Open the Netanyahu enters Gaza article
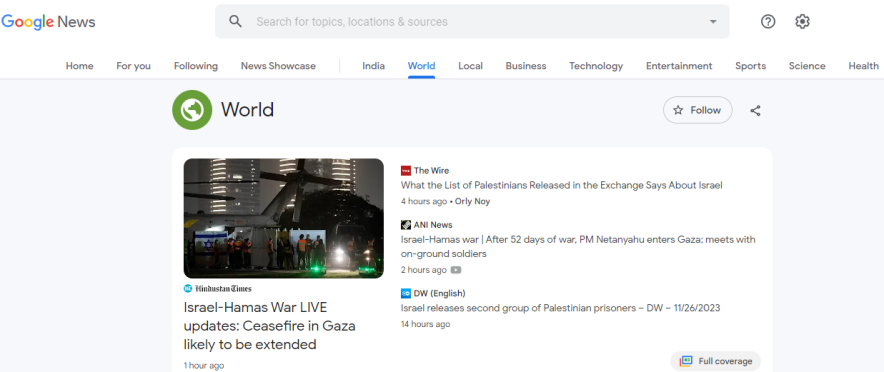The image size is (884, 372). coord(578,246)
